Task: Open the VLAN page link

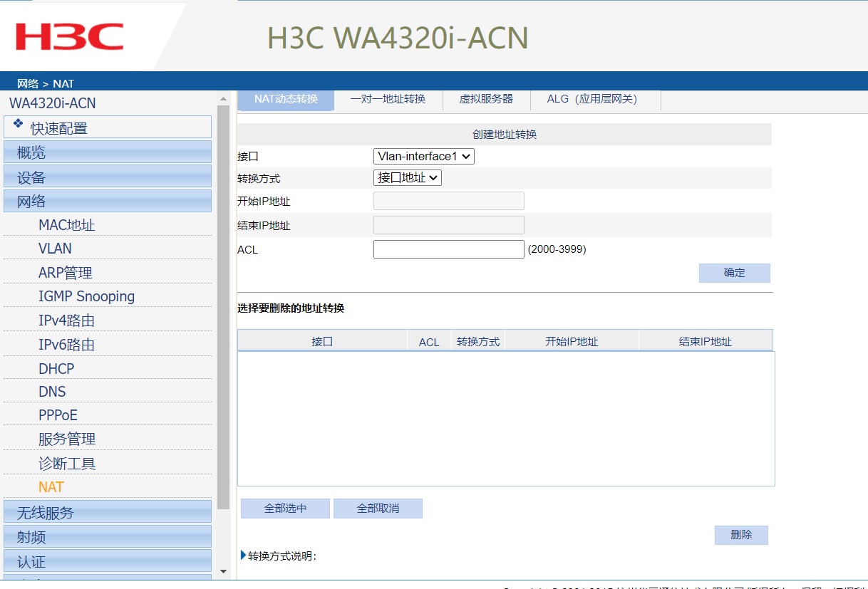Action: pyautogui.click(x=55, y=249)
